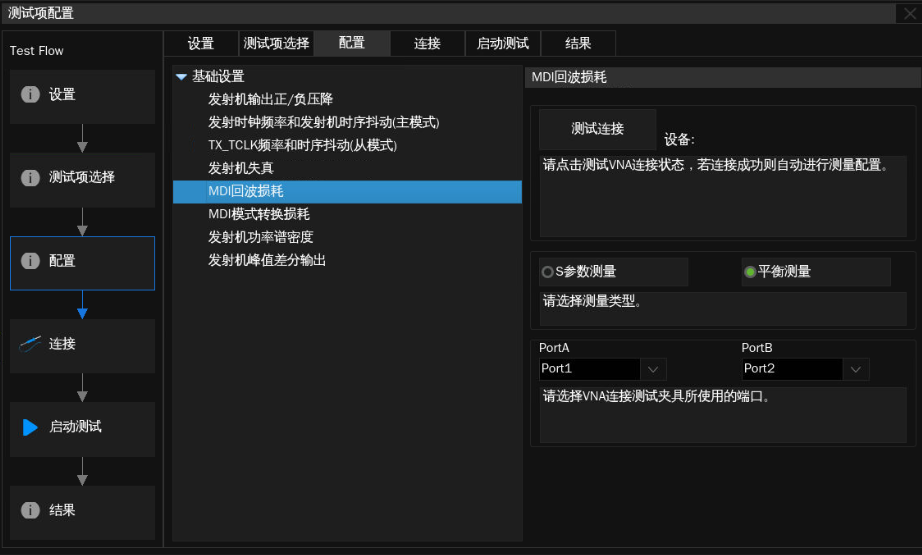This screenshot has height=555, width=922.
Task: Click the info icon beside 设置 step
Action: coord(31,95)
